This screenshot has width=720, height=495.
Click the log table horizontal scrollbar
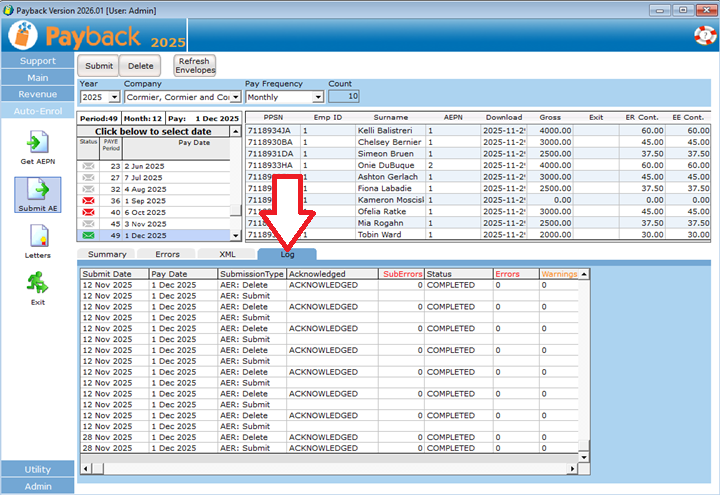330,468
